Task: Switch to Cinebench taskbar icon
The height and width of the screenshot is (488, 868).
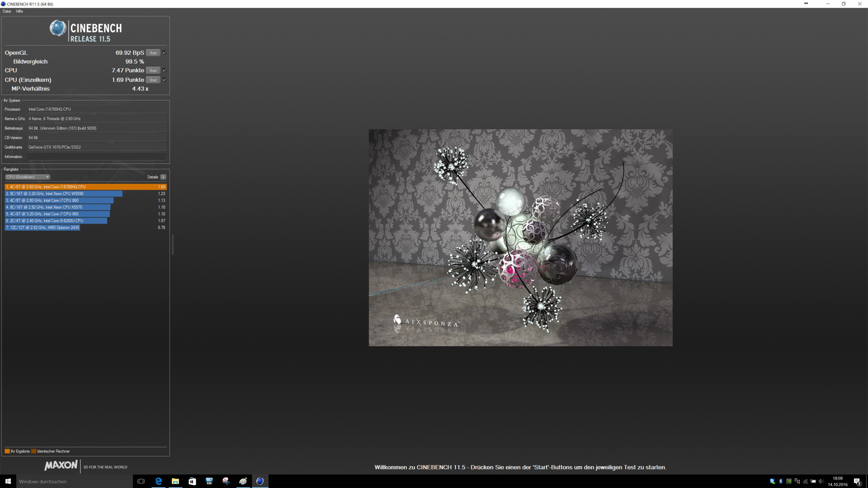Action: (260, 481)
